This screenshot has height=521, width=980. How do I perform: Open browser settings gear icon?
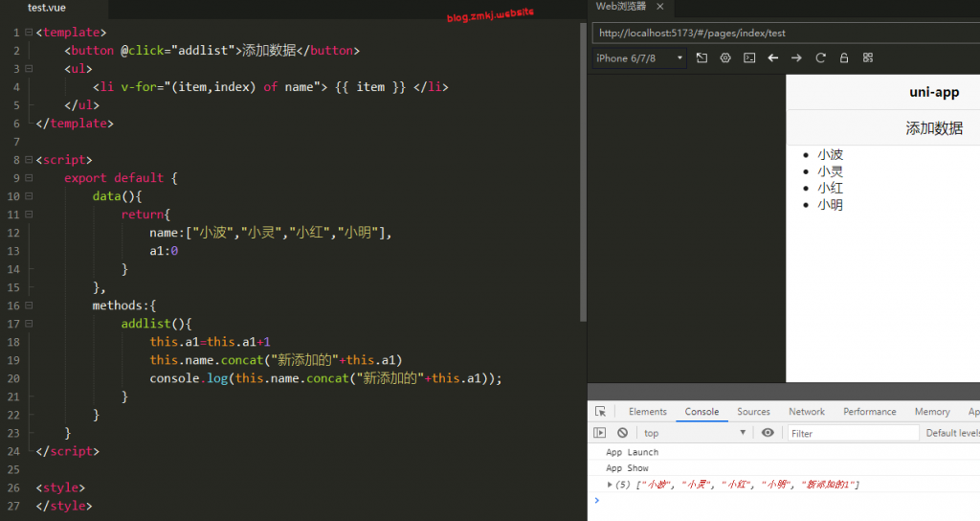tap(725, 58)
